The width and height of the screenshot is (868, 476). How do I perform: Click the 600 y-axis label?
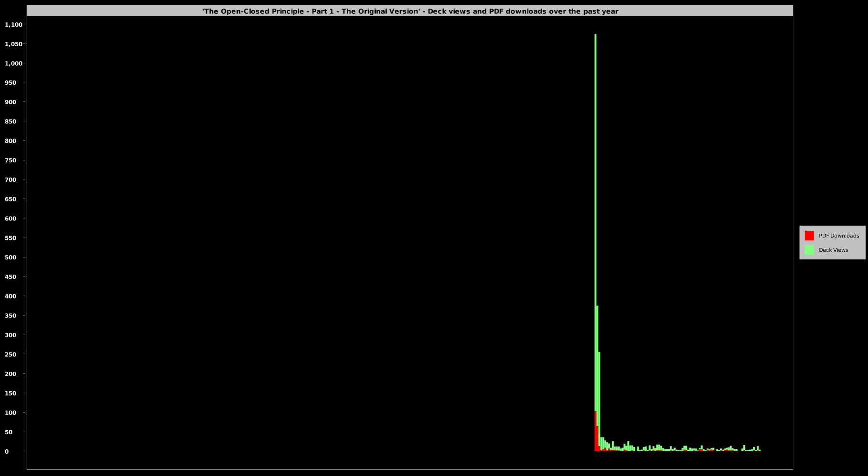pos(10,219)
